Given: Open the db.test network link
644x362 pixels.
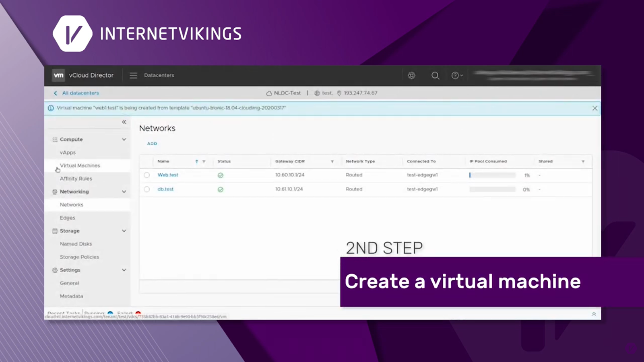Looking at the screenshot, I should pyautogui.click(x=165, y=189).
